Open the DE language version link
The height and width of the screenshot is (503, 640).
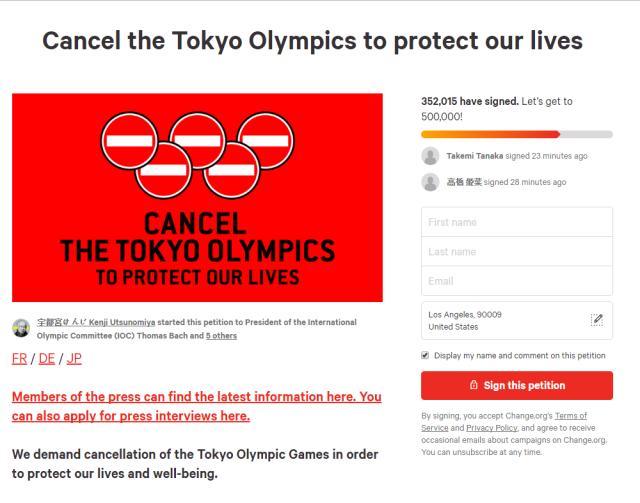click(x=46, y=359)
